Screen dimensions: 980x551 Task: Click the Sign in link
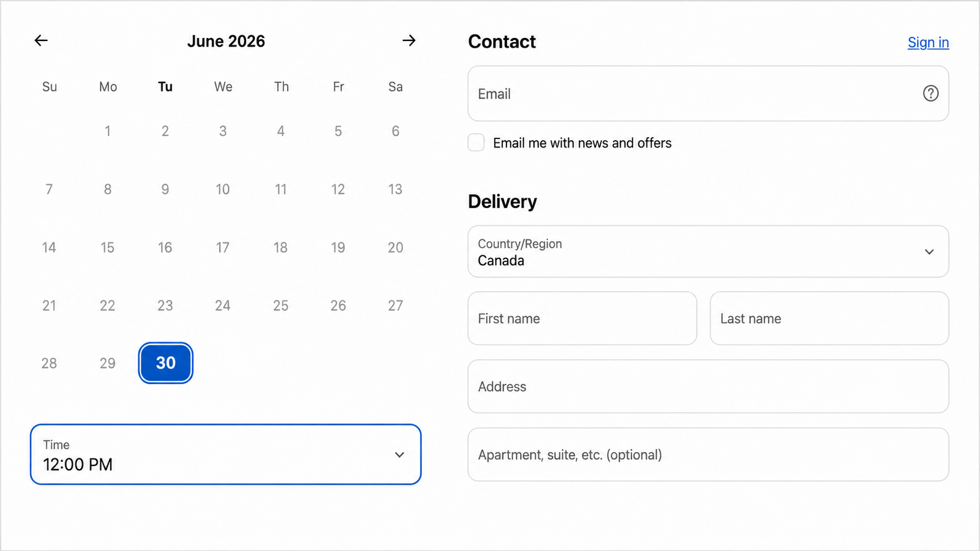pyautogui.click(x=928, y=42)
